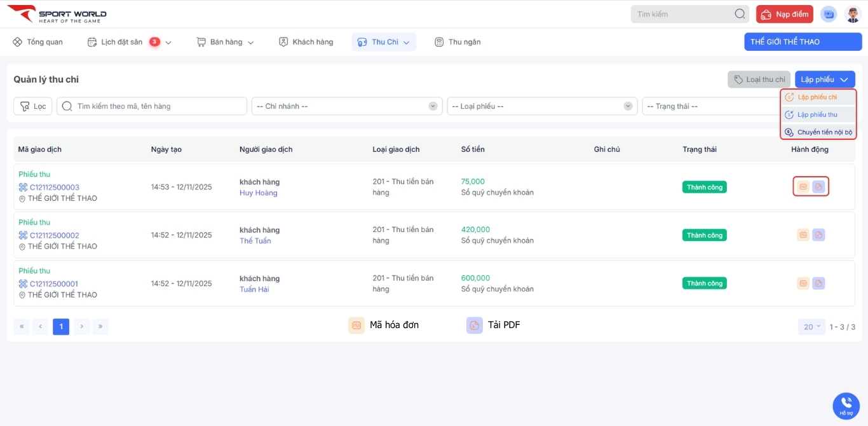Select Lập phiếu chi from the menu

pos(817,97)
